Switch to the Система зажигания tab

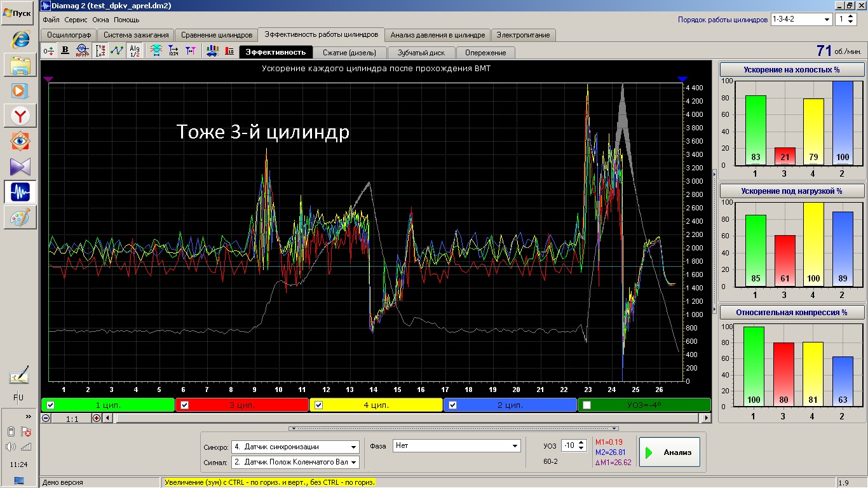pos(136,35)
